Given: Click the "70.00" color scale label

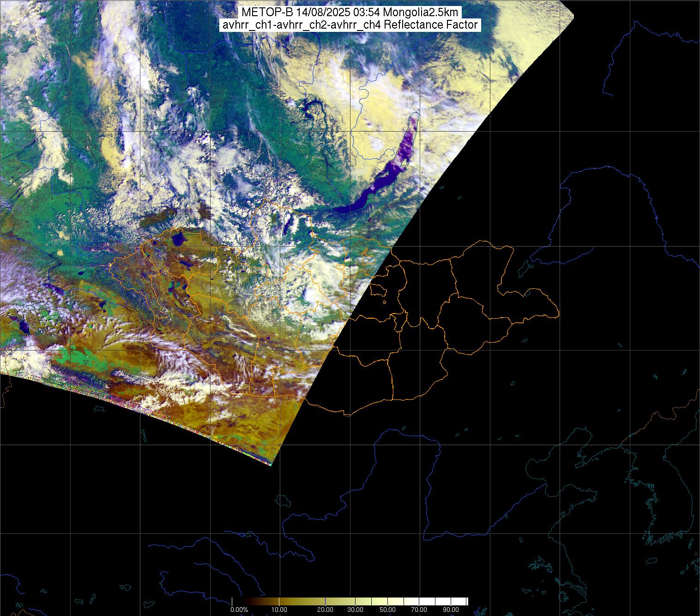Looking at the screenshot, I should pos(419,610).
